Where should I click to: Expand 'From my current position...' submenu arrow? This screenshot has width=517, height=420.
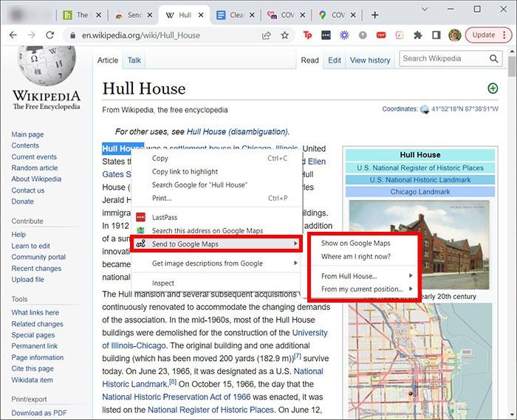tap(411, 289)
